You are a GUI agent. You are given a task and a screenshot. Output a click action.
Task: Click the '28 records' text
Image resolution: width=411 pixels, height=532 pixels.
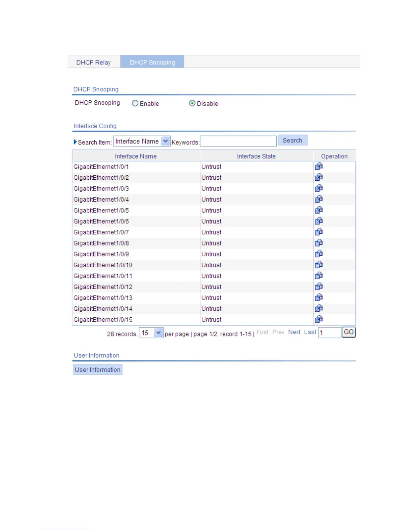coord(122,334)
